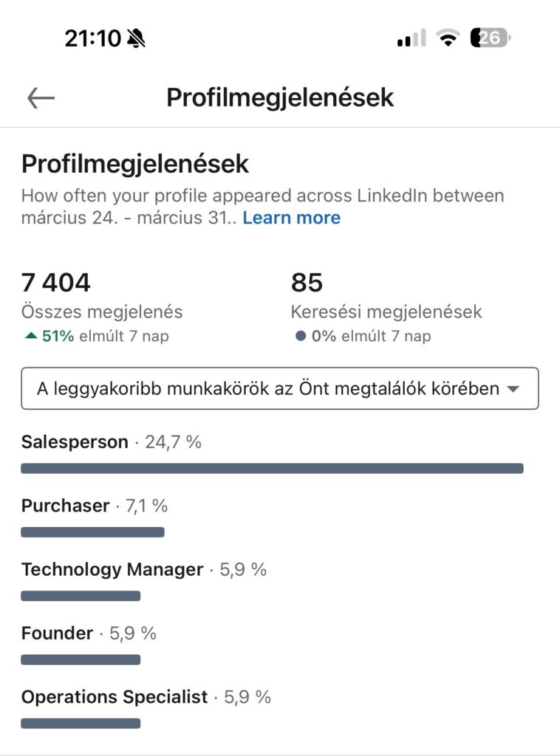
Task: Tap the gray 0% change dot
Action: (300, 336)
